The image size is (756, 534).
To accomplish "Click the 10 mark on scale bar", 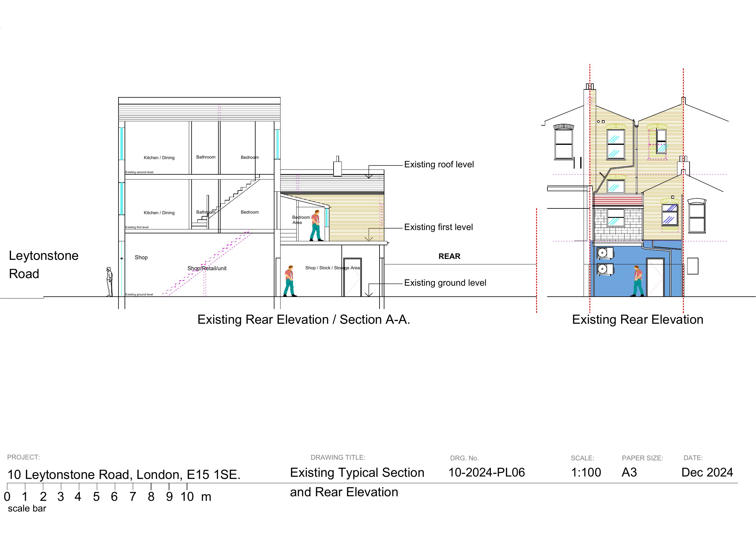I will 187,497.
